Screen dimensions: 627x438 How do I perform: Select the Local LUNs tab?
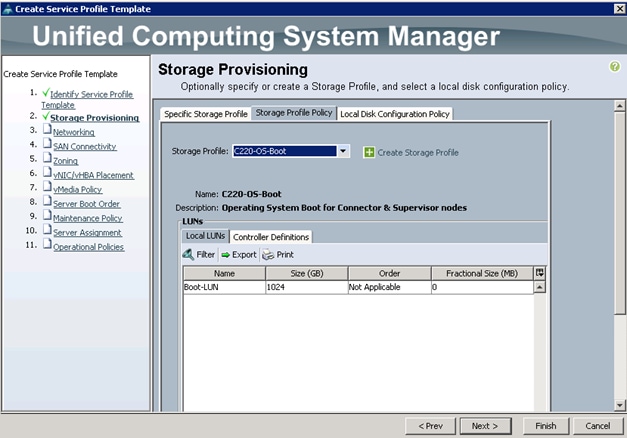click(x=205, y=236)
